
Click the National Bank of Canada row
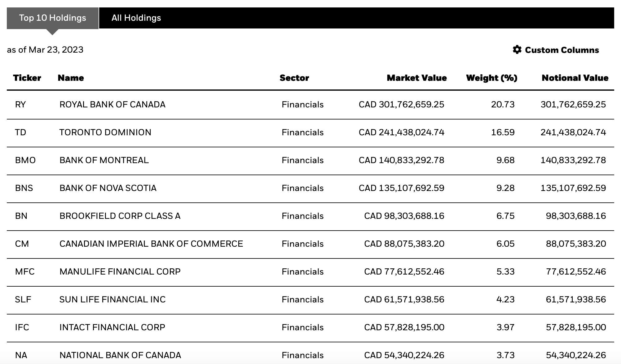point(310,353)
